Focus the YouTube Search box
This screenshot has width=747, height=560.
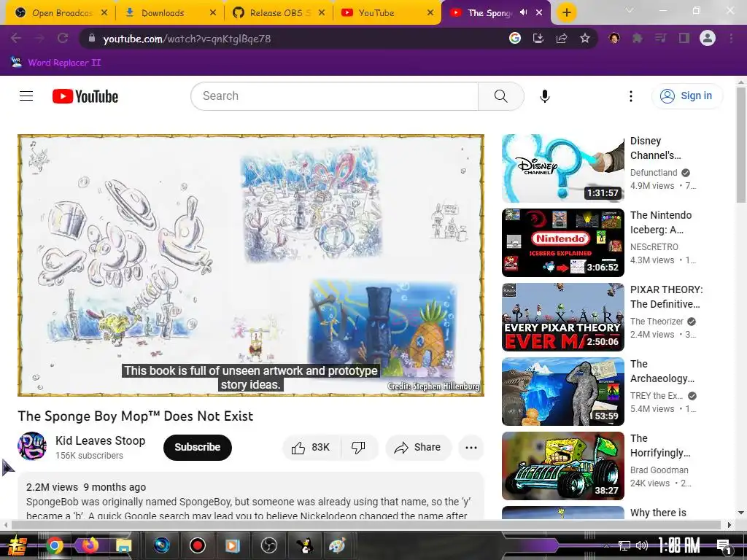[x=335, y=96]
